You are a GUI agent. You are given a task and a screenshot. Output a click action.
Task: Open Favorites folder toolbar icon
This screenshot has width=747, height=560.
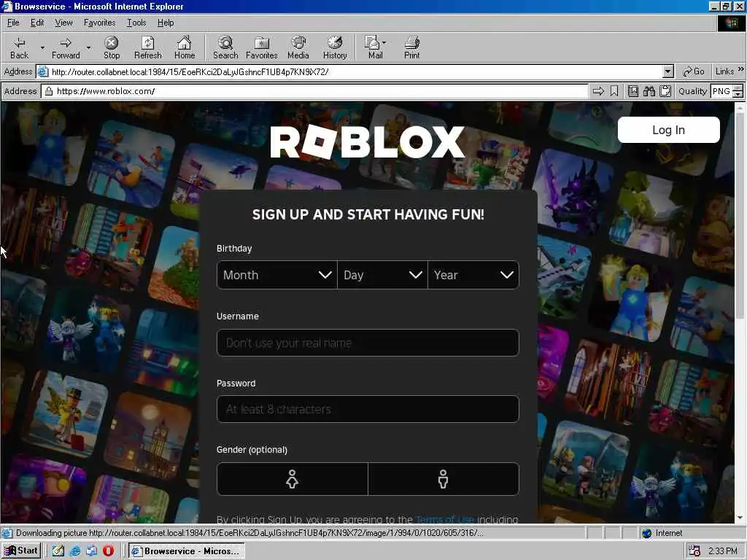coord(262,43)
